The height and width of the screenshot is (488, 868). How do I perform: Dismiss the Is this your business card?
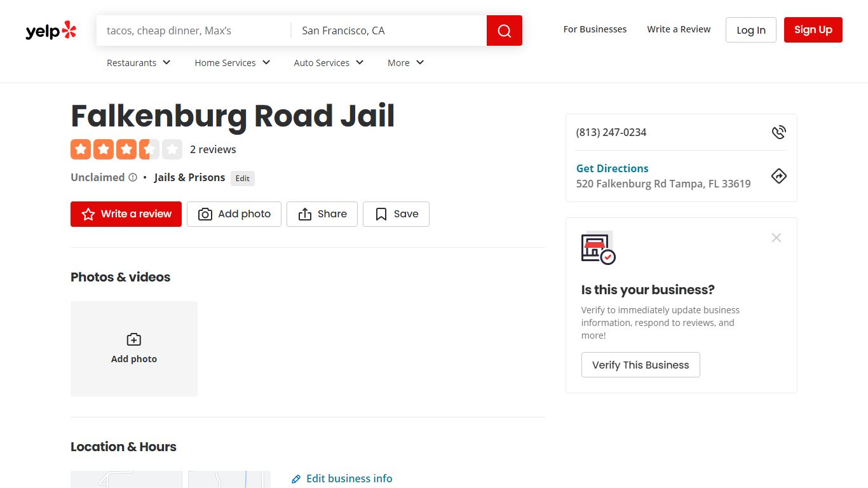tap(776, 238)
